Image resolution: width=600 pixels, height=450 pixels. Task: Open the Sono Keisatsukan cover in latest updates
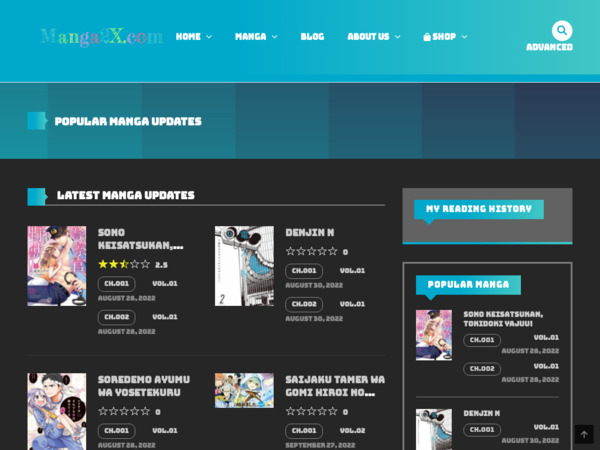pyautogui.click(x=57, y=266)
